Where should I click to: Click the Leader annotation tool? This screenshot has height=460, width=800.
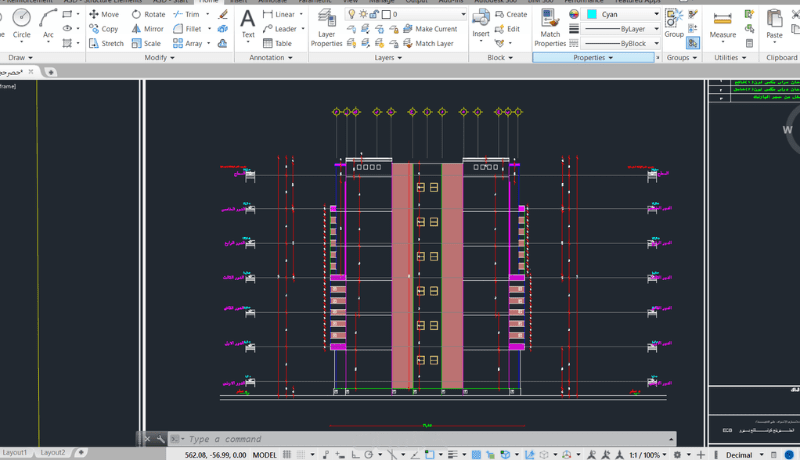pyautogui.click(x=280, y=29)
